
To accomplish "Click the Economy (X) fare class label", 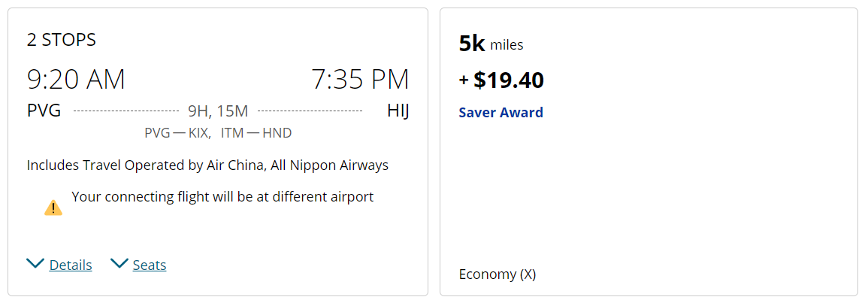I will click(x=497, y=274).
